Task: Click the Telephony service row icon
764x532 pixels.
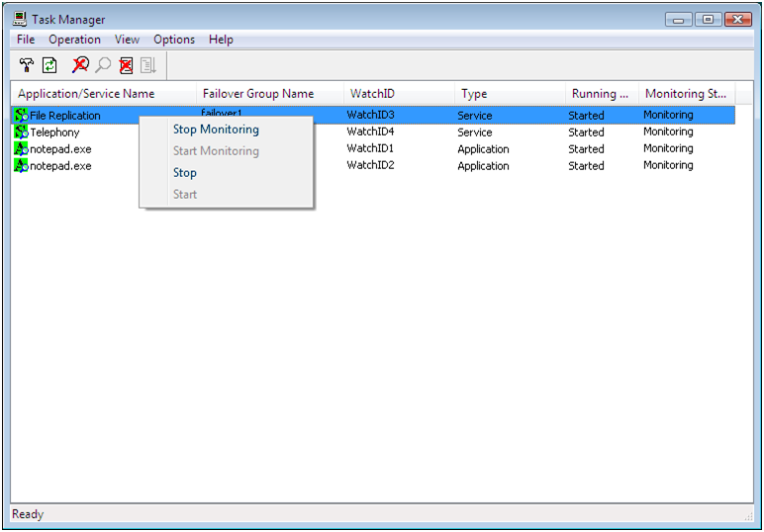Action: tap(21, 132)
